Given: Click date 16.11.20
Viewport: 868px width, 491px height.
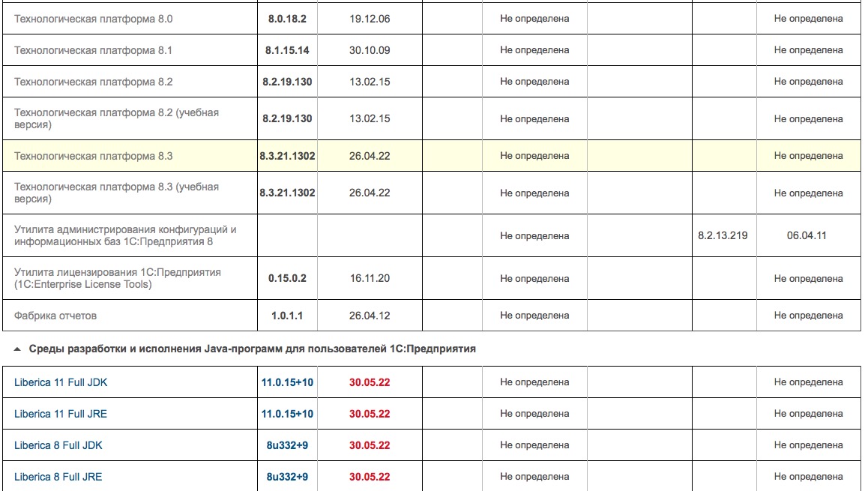Looking at the screenshot, I should tap(370, 278).
